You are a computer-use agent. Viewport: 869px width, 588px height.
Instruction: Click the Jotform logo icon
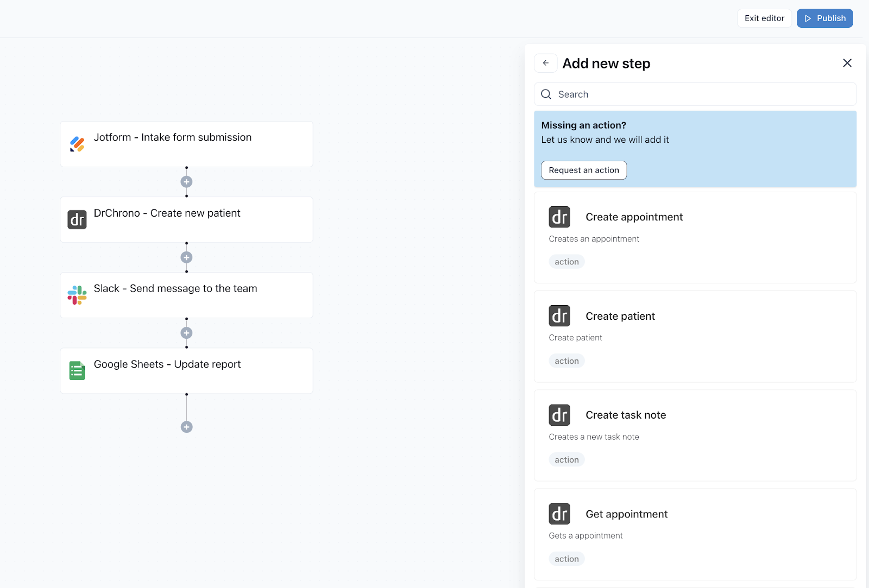(x=77, y=144)
